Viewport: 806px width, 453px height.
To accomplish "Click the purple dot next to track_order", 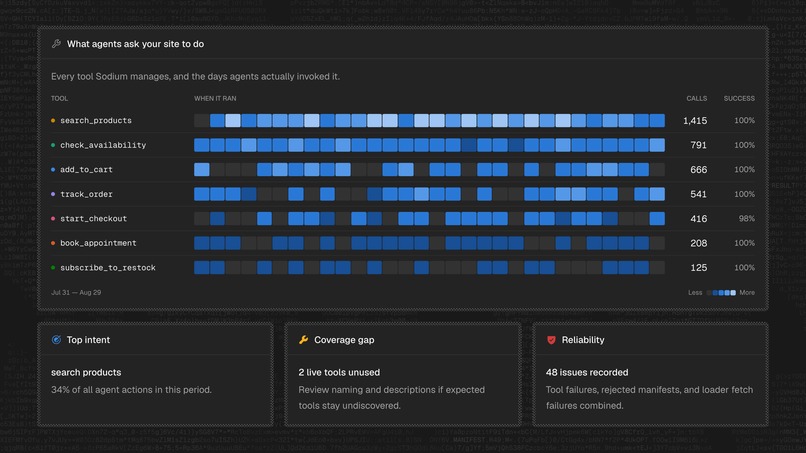I will tap(53, 194).
